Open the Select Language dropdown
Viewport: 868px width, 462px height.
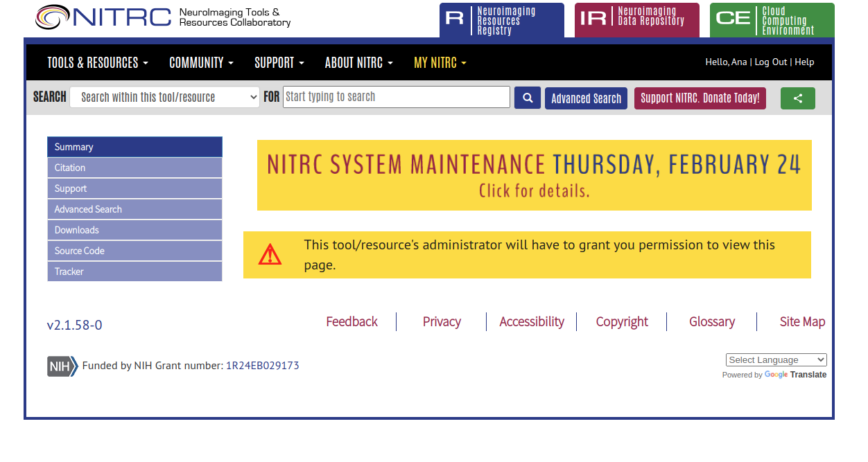[776, 360]
